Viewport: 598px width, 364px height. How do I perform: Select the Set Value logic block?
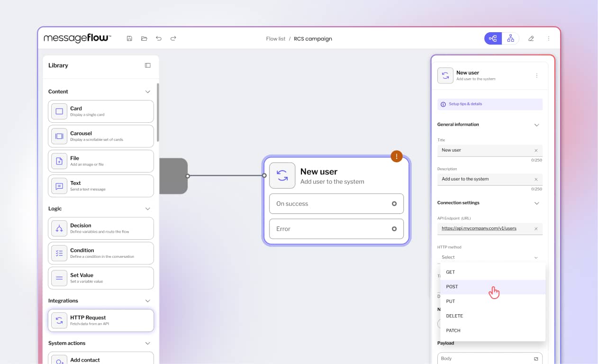pyautogui.click(x=101, y=278)
